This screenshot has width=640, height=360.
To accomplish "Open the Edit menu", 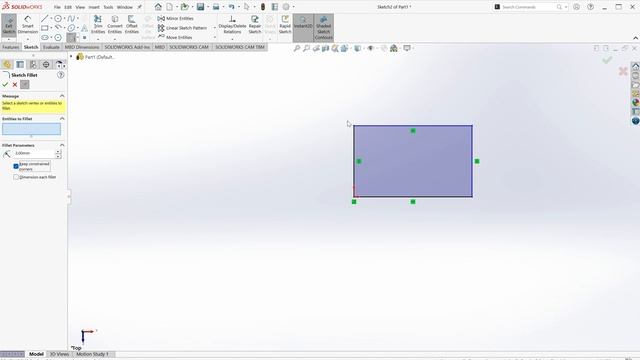I will pos(68,7).
